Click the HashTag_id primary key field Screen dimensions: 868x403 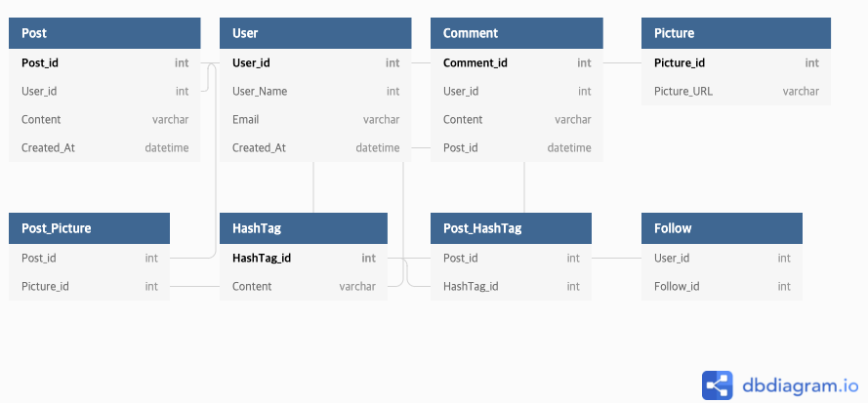pyautogui.click(x=304, y=258)
